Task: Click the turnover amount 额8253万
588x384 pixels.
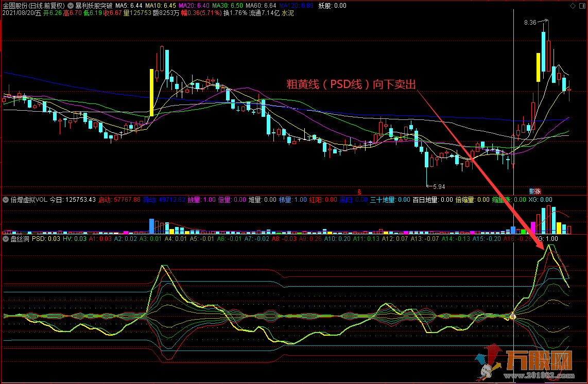Action: tap(166, 13)
